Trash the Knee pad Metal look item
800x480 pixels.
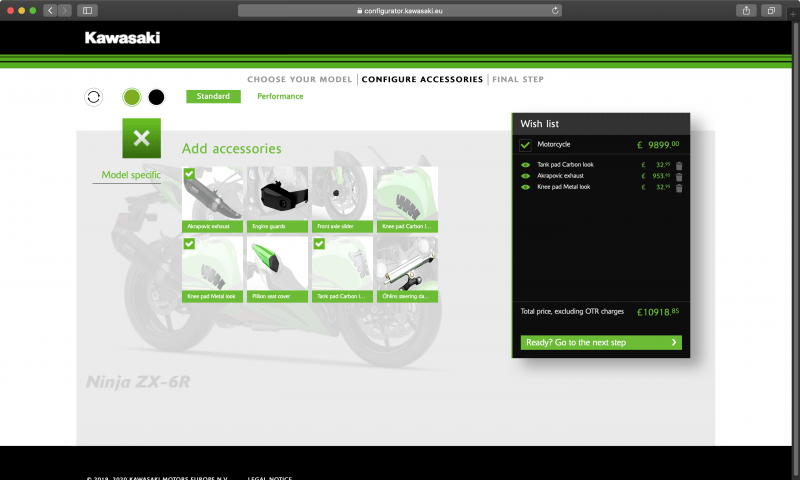[x=679, y=187]
